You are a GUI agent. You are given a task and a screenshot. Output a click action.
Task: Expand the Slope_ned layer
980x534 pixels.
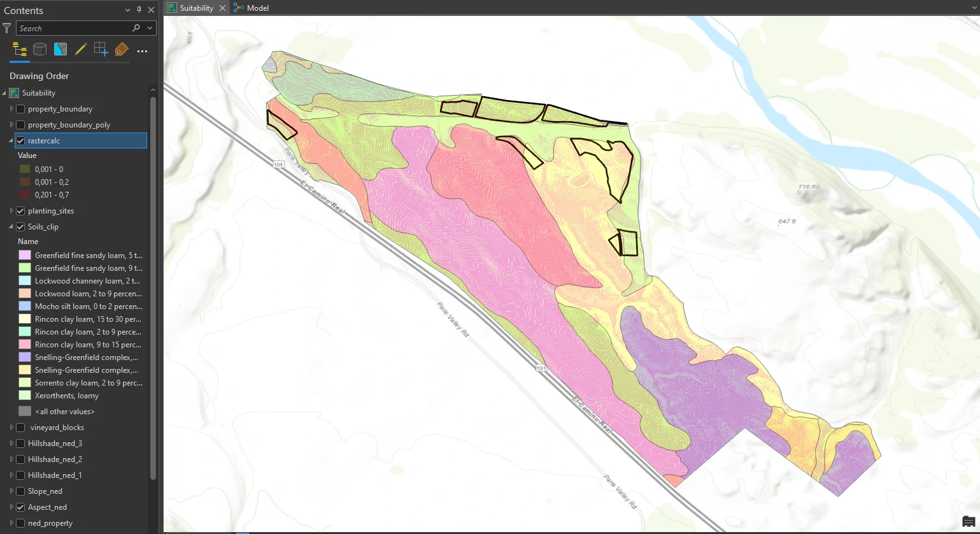[11, 491]
